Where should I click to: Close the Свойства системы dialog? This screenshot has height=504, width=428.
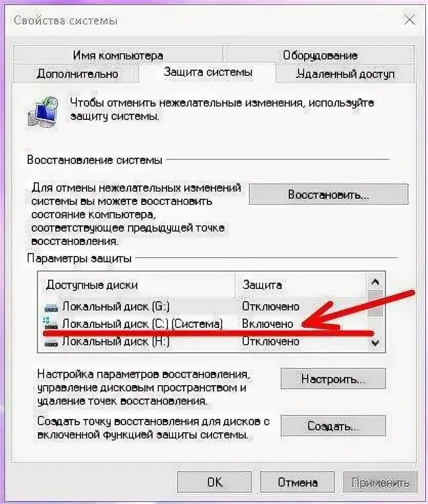coord(410,20)
